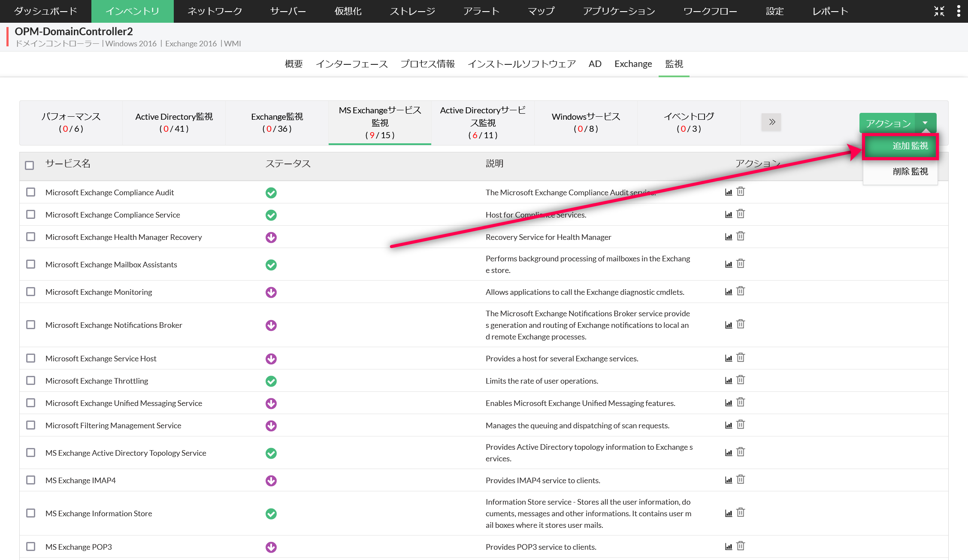Click the collapse fullscreen icon in top bar
968x560 pixels.
pyautogui.click(x=939, y=11)
